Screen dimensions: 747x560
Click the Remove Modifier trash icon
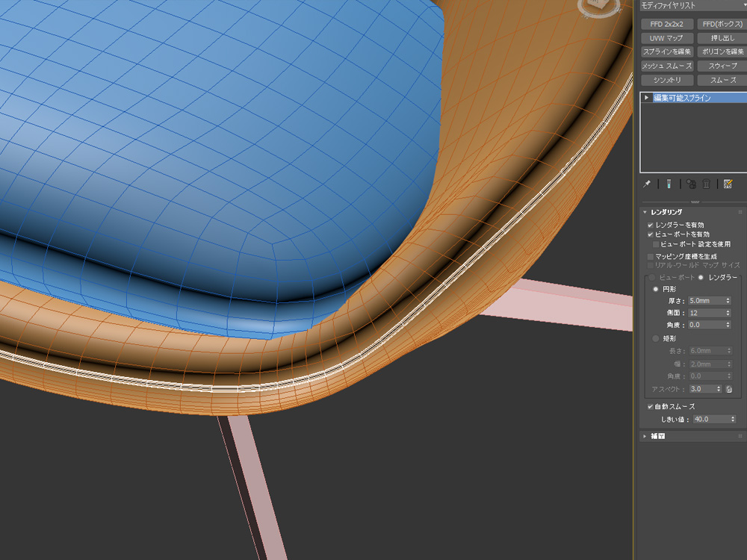coord(706,184)
